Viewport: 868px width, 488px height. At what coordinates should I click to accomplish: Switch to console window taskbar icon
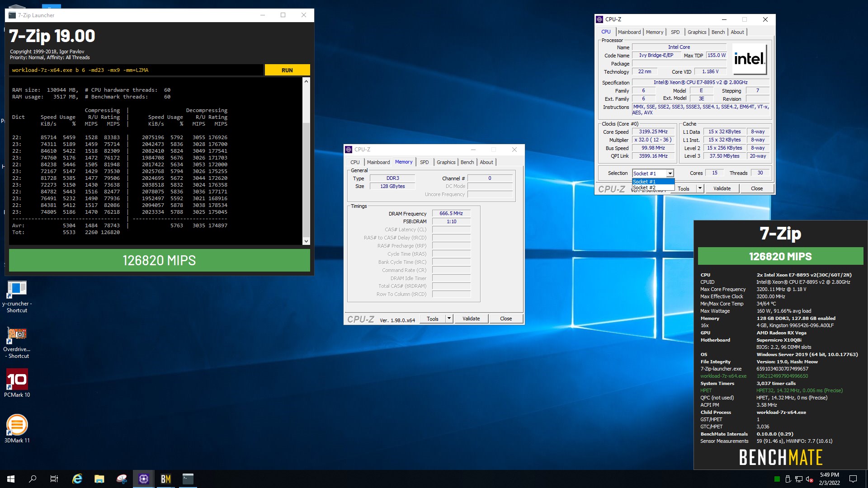point(188,479)
